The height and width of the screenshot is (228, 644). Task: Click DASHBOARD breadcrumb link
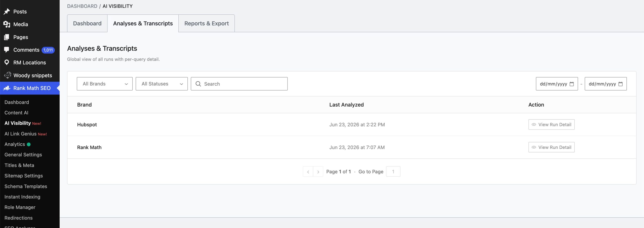[x=82, y=6]
